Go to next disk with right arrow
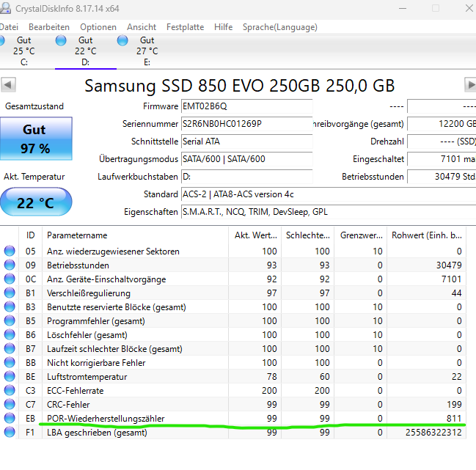 point(470,84)
